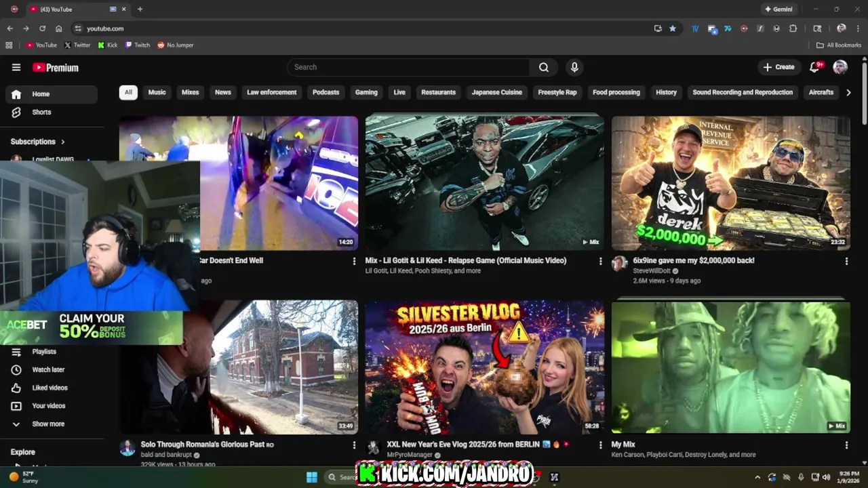Open the Chrome profile avatar
The image size is (868, 488).
coord(842,28)
